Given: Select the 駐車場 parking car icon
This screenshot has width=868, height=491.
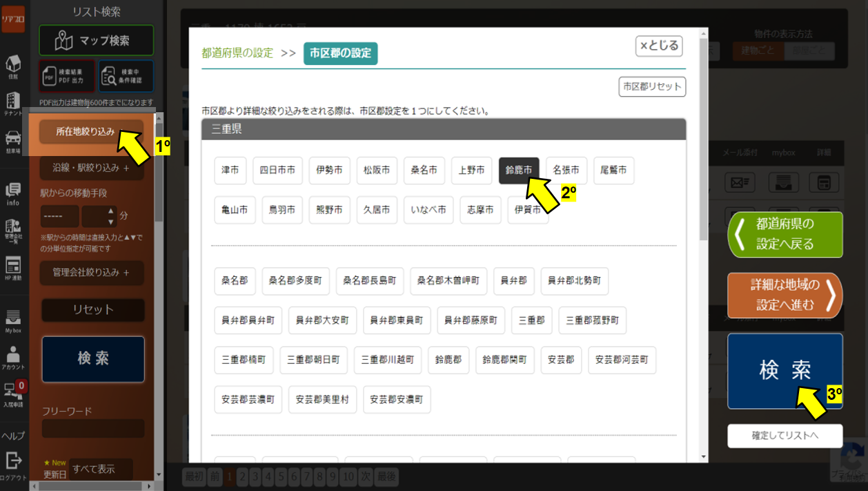Looking at the screenshot, I should click(x=13, y=139).
